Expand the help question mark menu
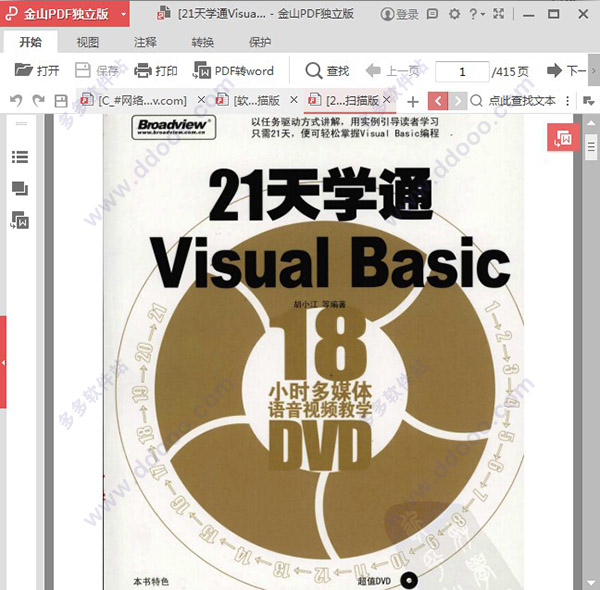 click(476, 14)
